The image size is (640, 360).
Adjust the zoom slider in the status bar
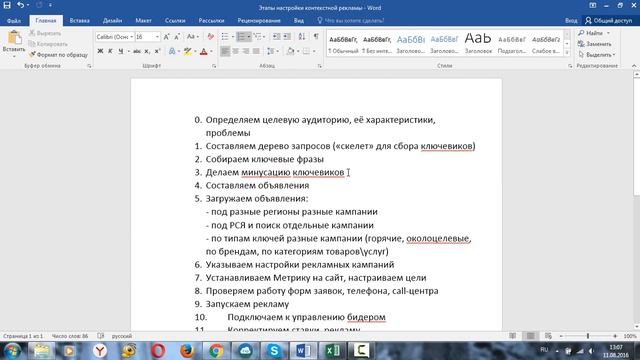coord(588,336)
